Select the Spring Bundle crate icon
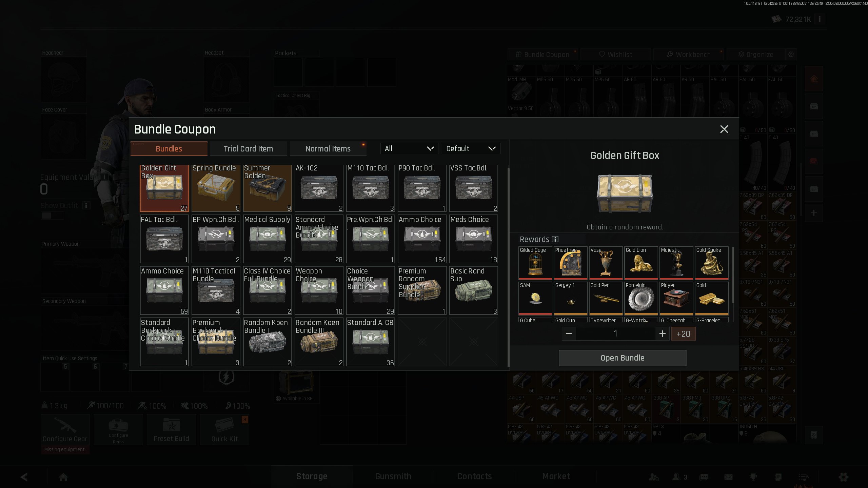 pos(216,188)
